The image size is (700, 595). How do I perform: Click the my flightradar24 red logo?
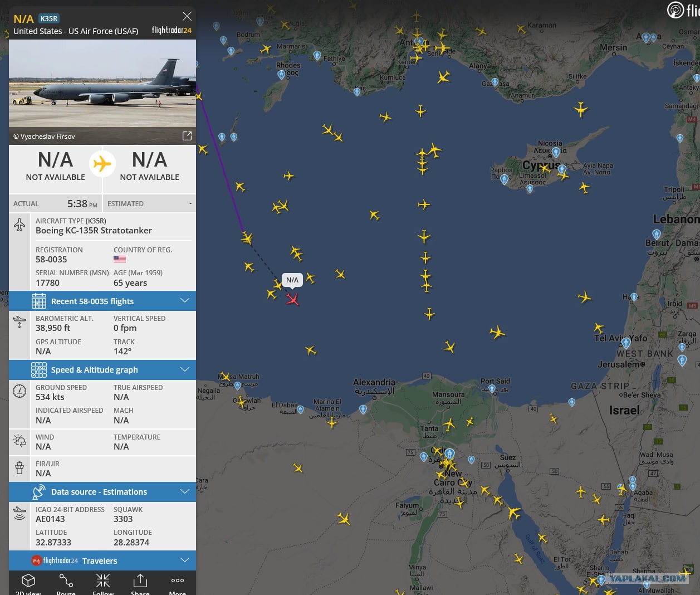pos(36,560)
